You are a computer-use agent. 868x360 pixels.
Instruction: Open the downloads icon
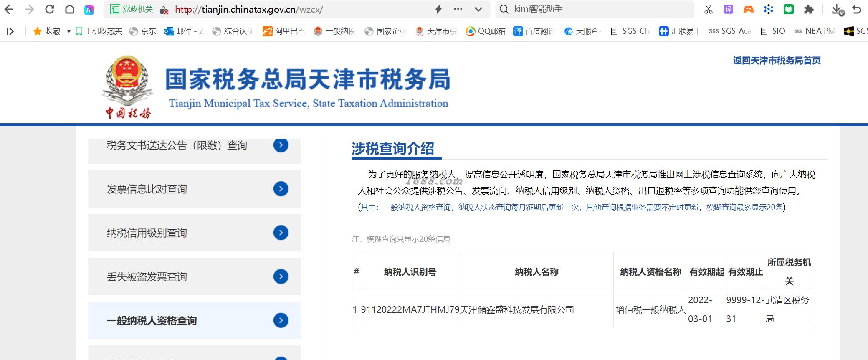(837, 10)
